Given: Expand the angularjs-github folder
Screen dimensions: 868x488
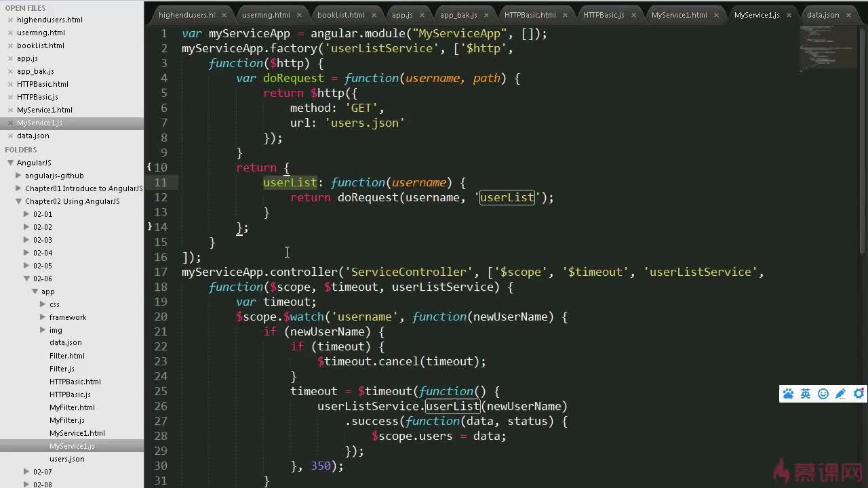Looking at the screenshot, I should tap(19, 176).
